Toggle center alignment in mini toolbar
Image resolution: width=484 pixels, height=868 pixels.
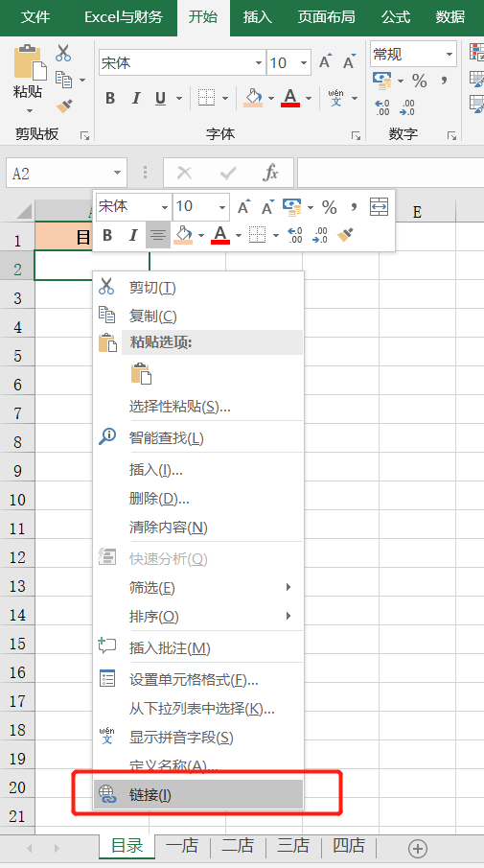coord(157,235)
